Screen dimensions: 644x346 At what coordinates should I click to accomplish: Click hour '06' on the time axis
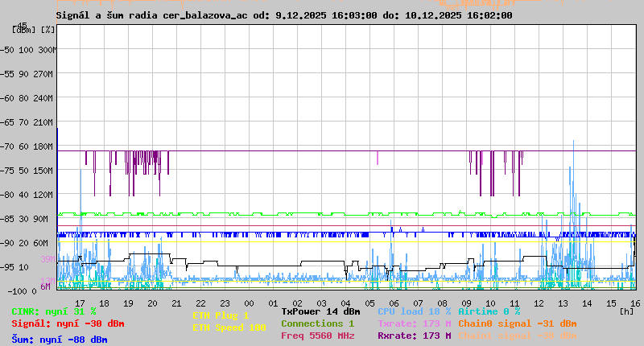pyautogui.click(x=394, y=303)
